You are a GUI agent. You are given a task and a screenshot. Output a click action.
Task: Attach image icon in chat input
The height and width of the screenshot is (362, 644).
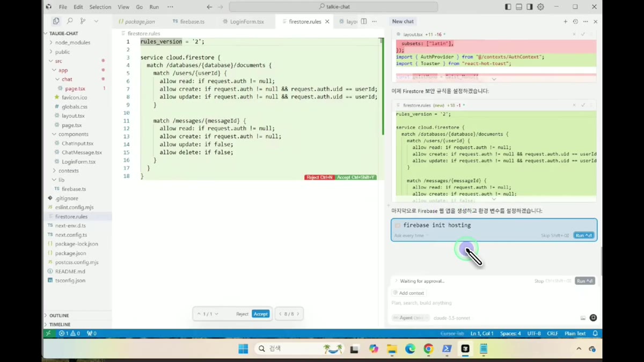pyautogui.click(x=583, y=318)
